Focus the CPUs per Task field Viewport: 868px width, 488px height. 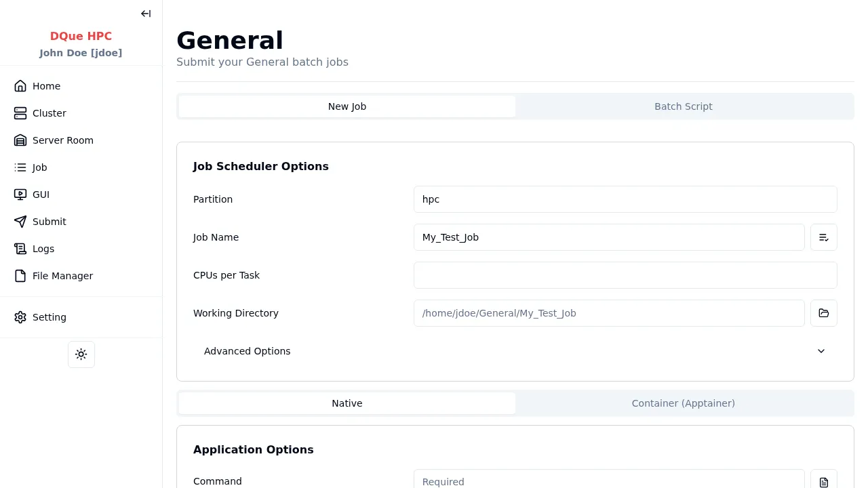[x=625, y=275]
